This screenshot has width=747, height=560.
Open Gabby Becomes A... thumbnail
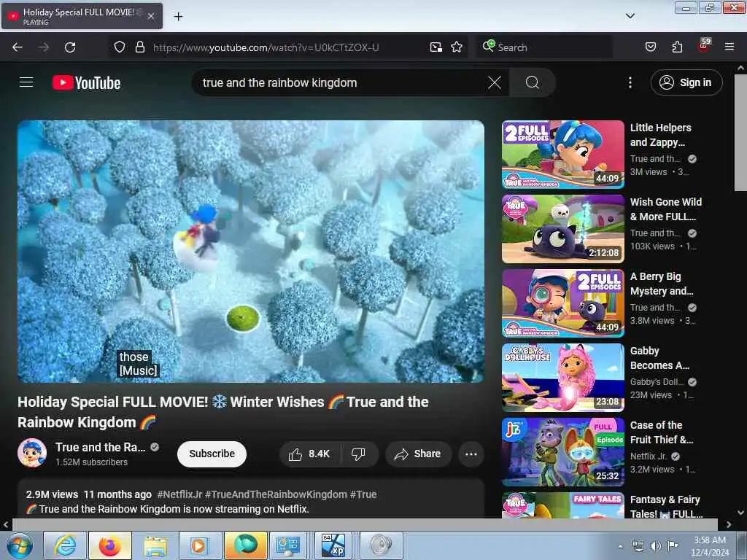(x=562, y=378)
